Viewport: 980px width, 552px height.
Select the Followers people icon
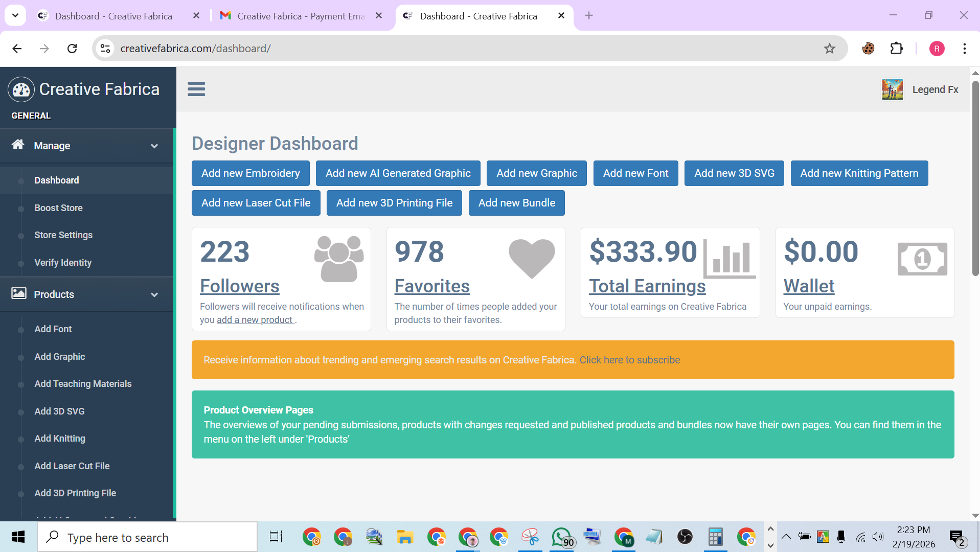[x=338, y=258]
